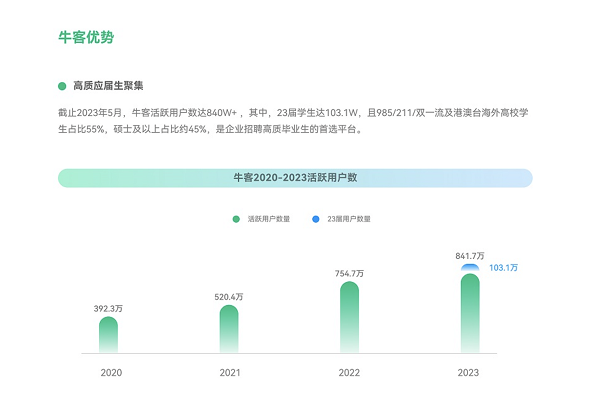The image size is (600, 408).
Task: Click the 392.3万 value label
Action: point(108,308)
